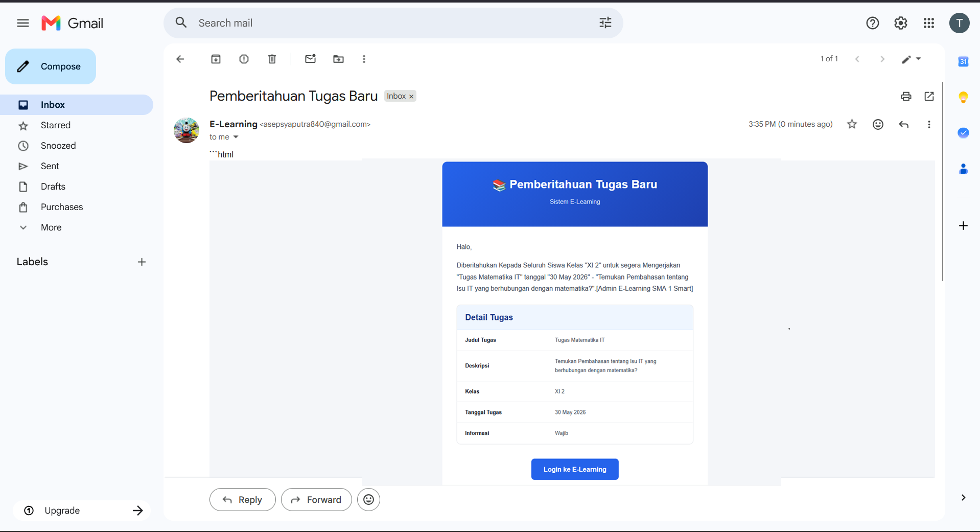
Task: Hide the side panel with the chevron
Action: [x=963, y=497]
